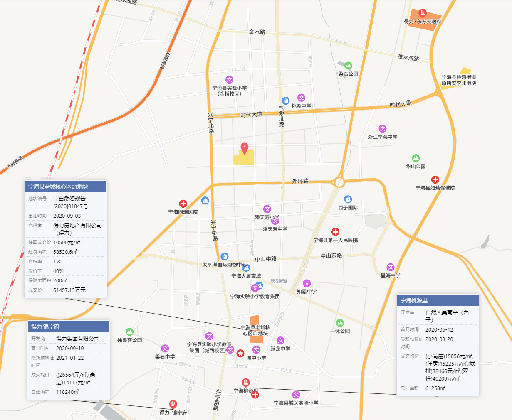Click the 得力·锦宁府 red building marker
Viewport: 512px width, 420px height.
173,404
